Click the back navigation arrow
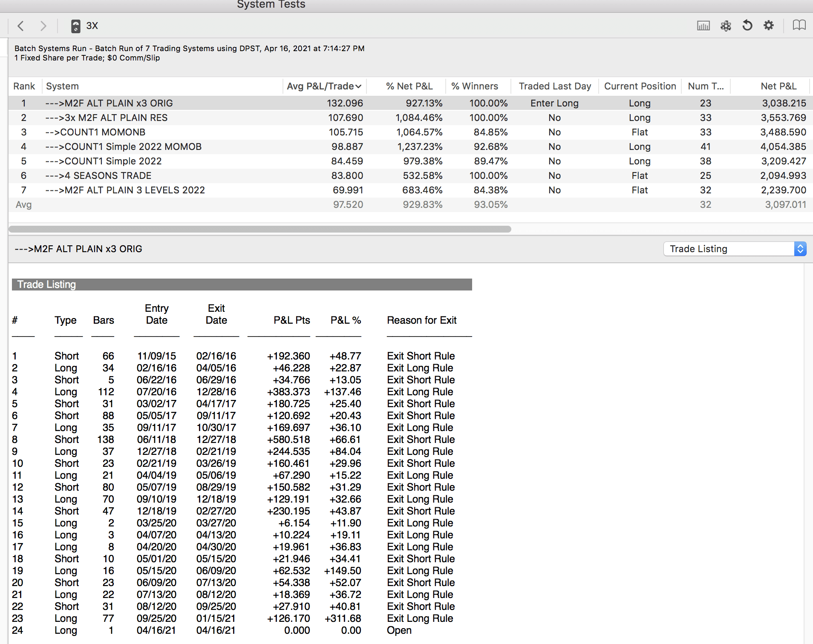The height and width of the screenshot is (644, 813). click(x=20, y=26)
